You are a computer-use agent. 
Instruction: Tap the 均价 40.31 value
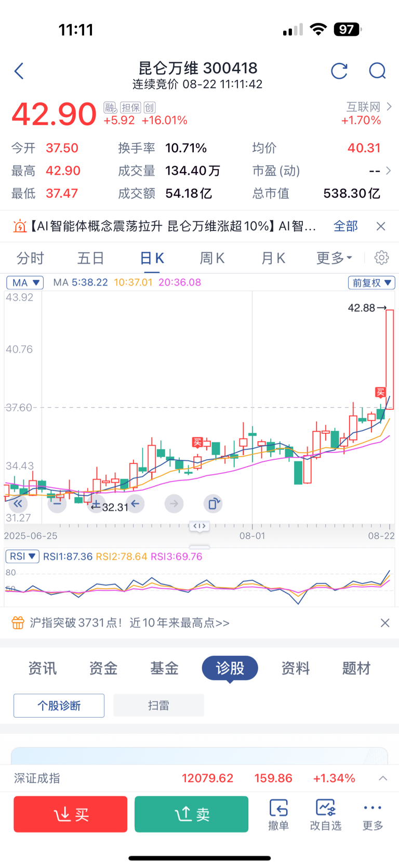point(364,148)
